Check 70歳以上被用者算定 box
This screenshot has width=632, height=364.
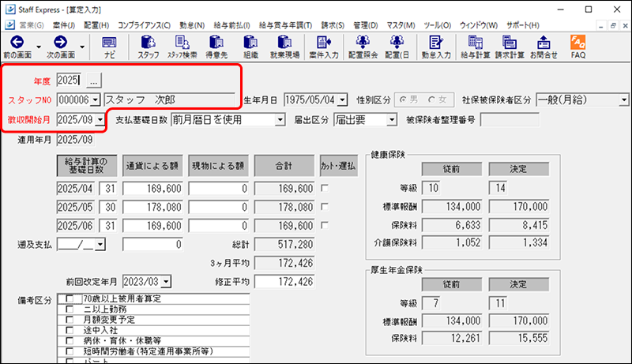pos(70,298)
